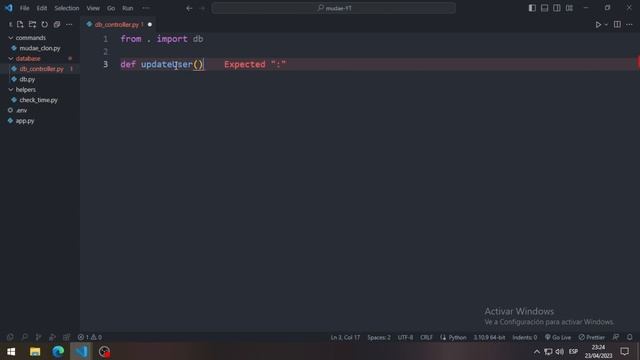Close the unsaved db_controller.py tab dot
Image resolution: width=640 pixels, height=360 pixels.
(150, 24)
